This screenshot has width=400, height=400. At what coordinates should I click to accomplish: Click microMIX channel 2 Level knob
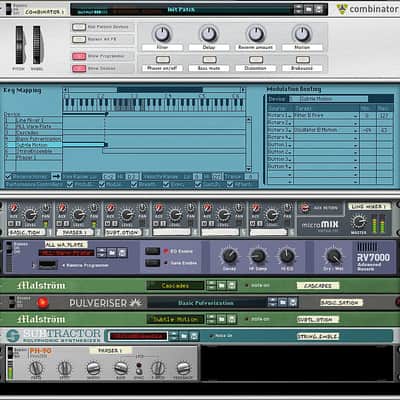[79, 215]
